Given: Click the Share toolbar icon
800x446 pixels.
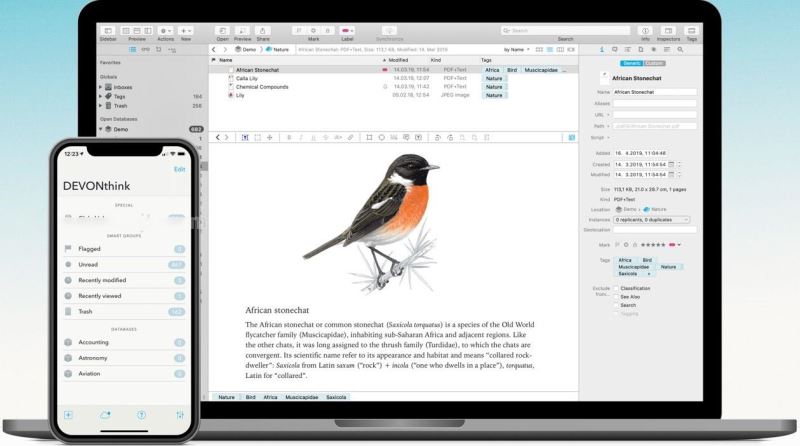Looking at the screenshot, I should 263,31.
